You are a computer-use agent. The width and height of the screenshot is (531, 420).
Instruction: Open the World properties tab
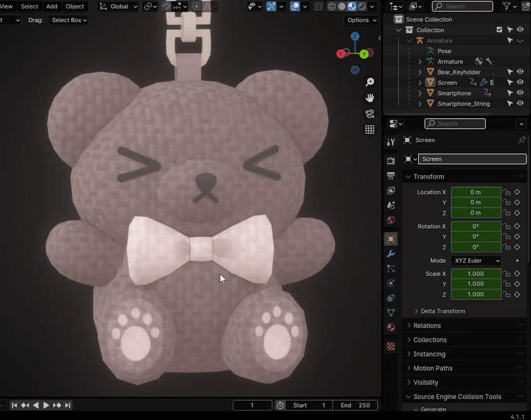(x=391, y=220)
